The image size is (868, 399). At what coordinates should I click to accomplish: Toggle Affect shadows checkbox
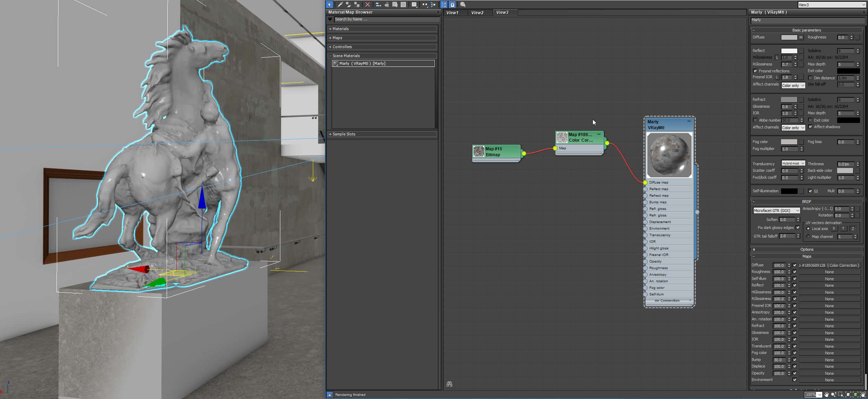(810, 127)
